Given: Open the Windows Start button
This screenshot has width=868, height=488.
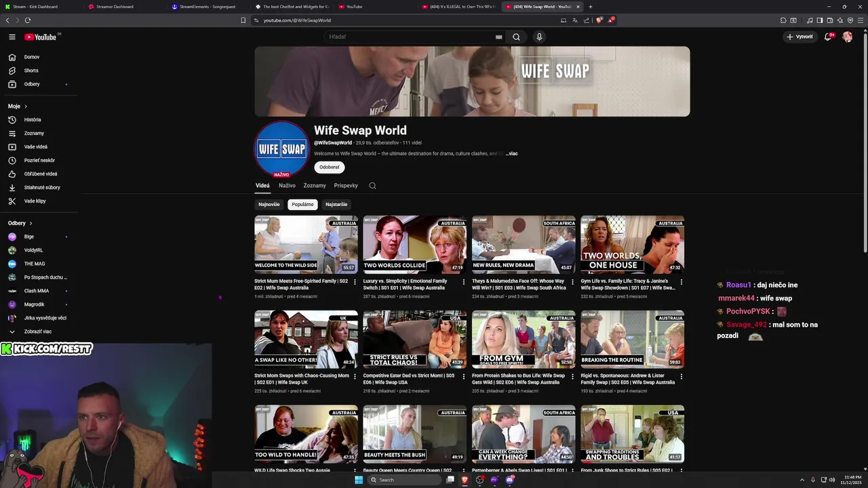Looking at the screenshot, I should pyautogui.click(x=359, y=480).
